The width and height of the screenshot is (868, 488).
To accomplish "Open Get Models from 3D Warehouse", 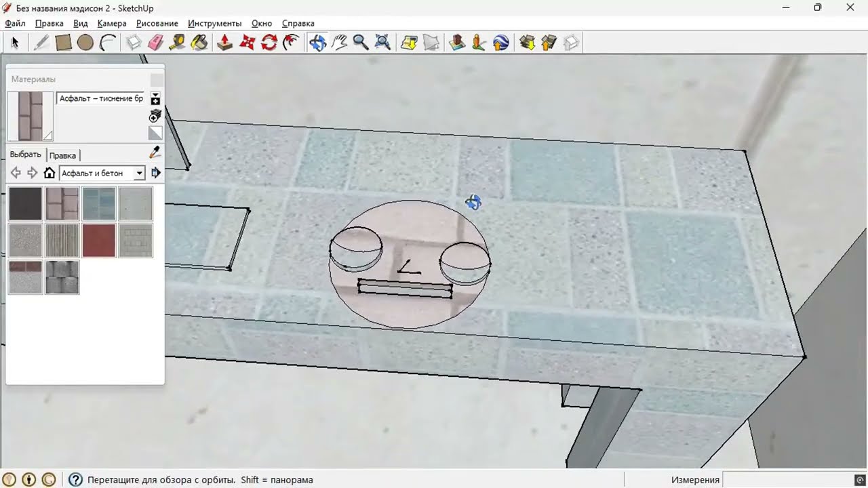I will tap(528, 43).
